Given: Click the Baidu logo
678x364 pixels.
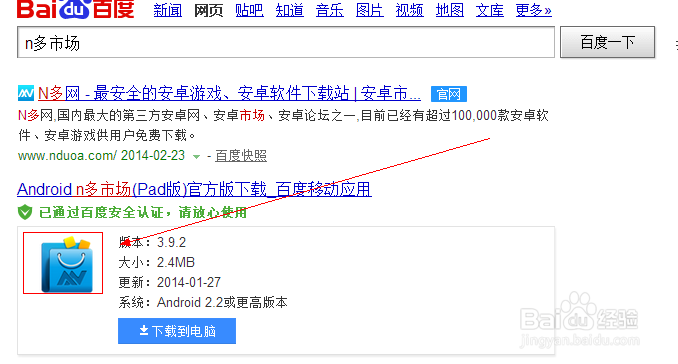Looking at the screenshot, I should (x=76, y=9).
